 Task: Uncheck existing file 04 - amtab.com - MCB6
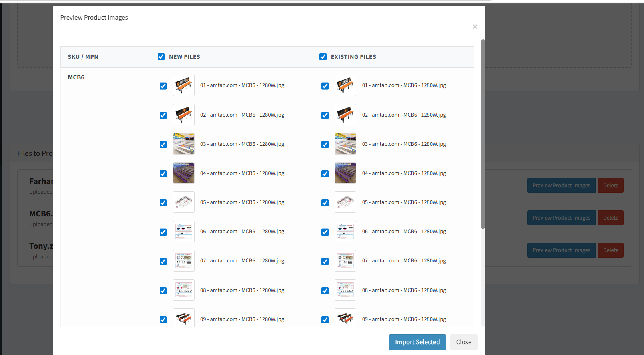tap(325, 174)
